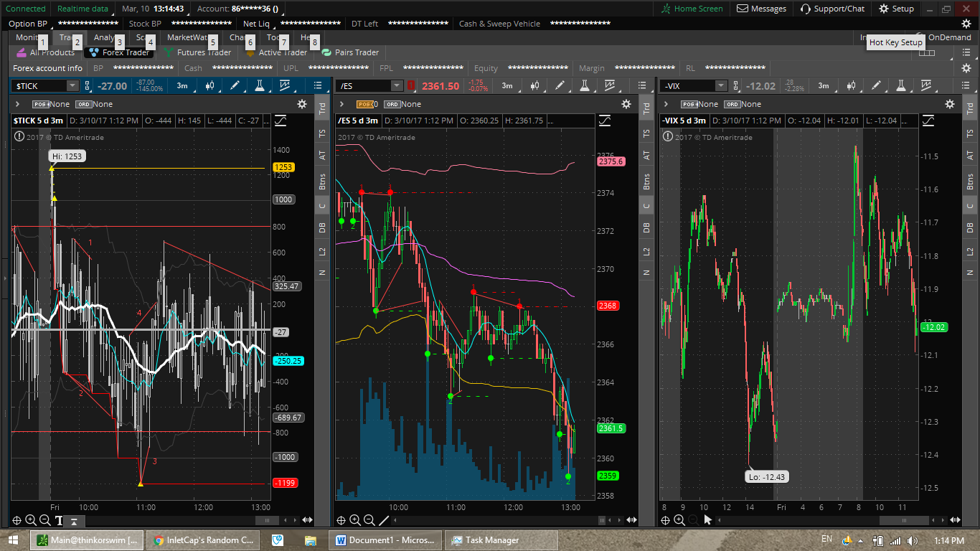
Task: Open chart style menu on -VIX chart
Action: [x=852, y=85]
